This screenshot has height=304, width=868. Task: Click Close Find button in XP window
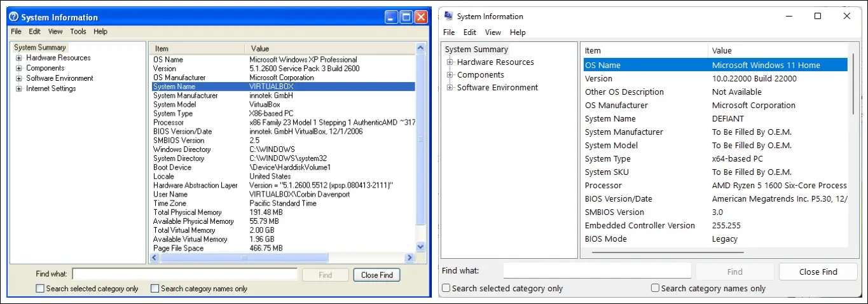click(377, 275)
